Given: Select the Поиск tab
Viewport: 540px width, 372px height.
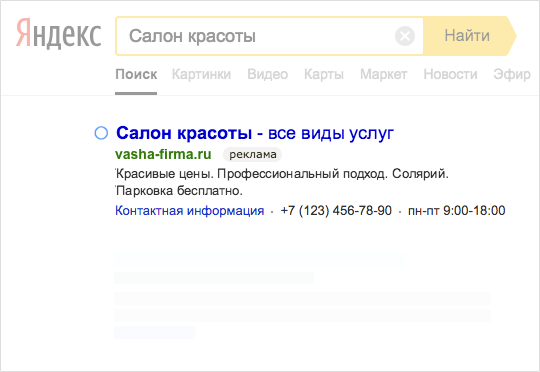Looking at the screenshot, I should tap(136, 74).
